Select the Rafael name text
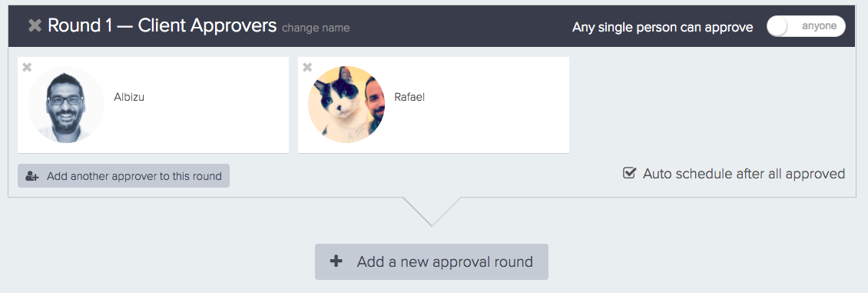This screenshot has height=293, width=868. 409,97
